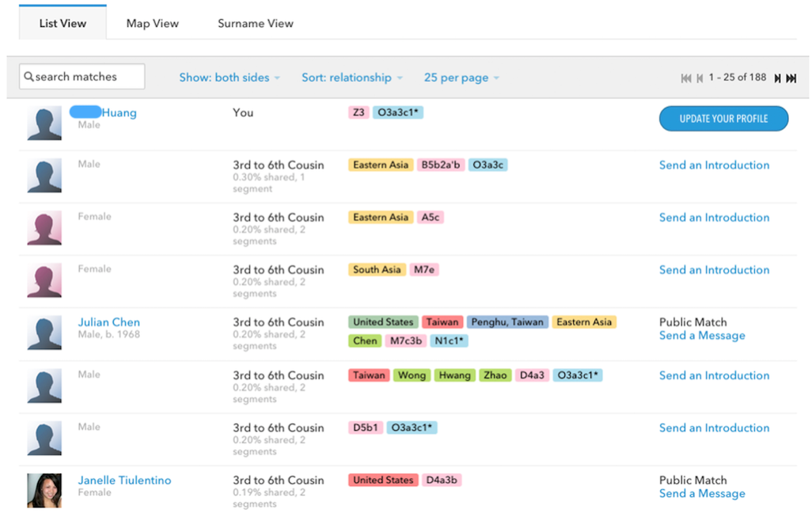Click the next page arrow icon

coord(777,78)
